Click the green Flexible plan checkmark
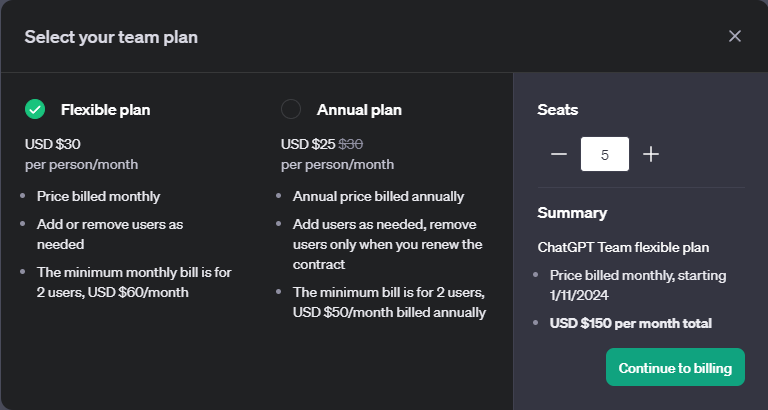This screenshot has height=410, width=768. (x=35, y=109)
